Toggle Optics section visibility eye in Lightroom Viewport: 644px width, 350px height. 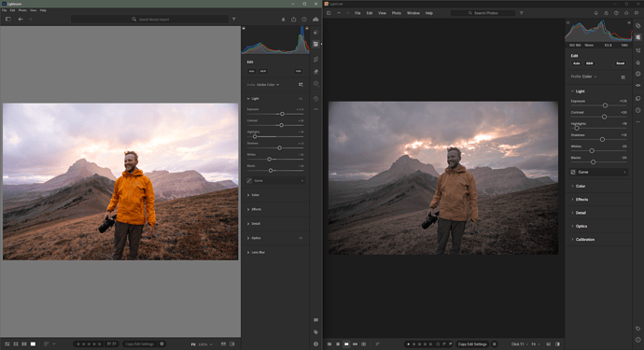[301, 238]
